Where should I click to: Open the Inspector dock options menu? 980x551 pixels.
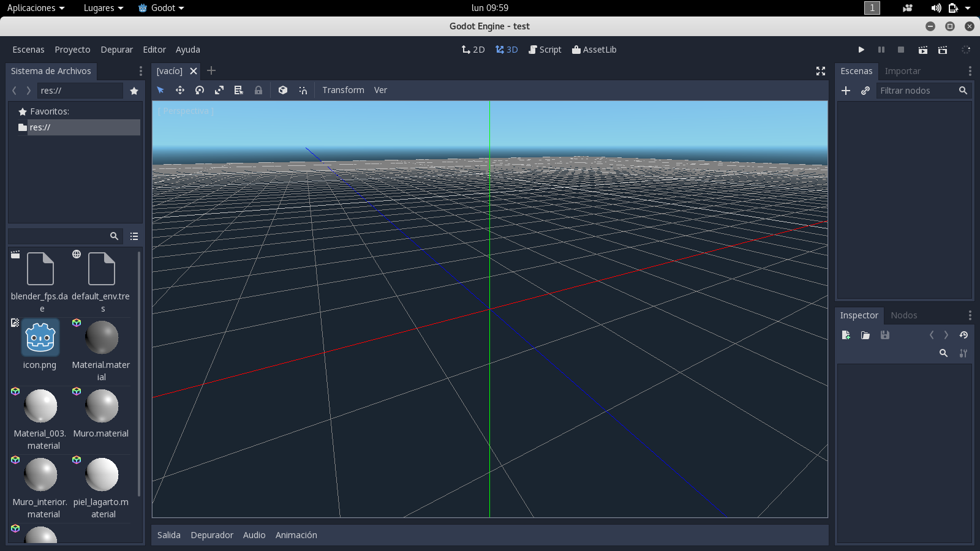[x=970, y=315]
